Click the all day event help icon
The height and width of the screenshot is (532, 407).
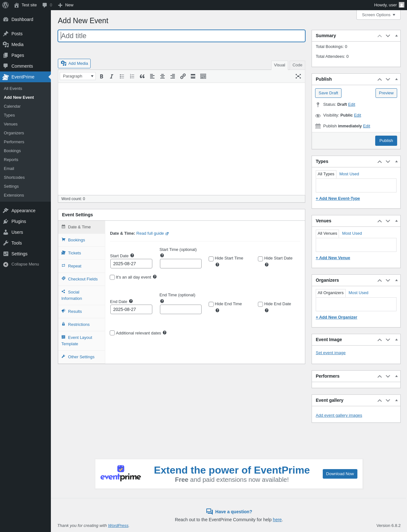pos(155,277)
